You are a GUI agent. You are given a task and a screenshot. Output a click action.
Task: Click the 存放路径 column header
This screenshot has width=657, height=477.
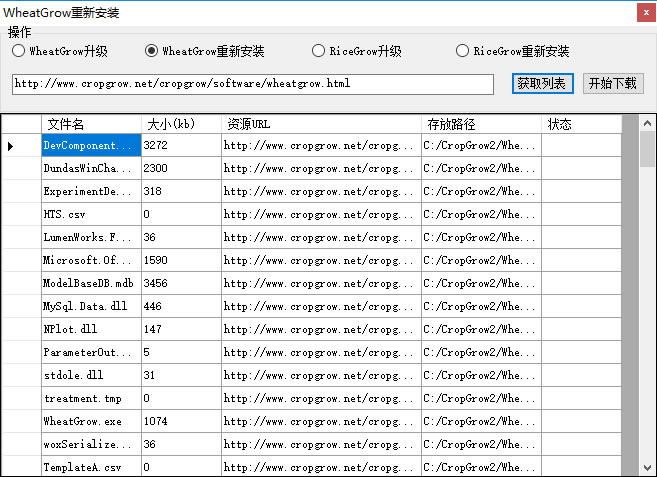(x=481, y=124)
